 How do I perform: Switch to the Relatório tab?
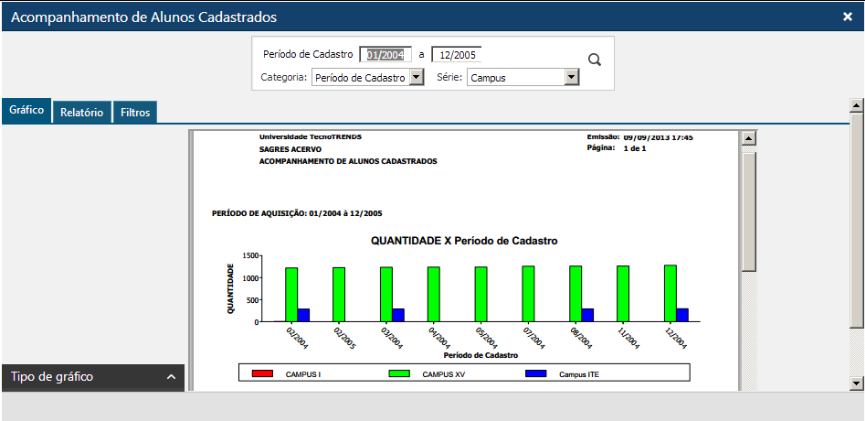[x=81, y=113]
